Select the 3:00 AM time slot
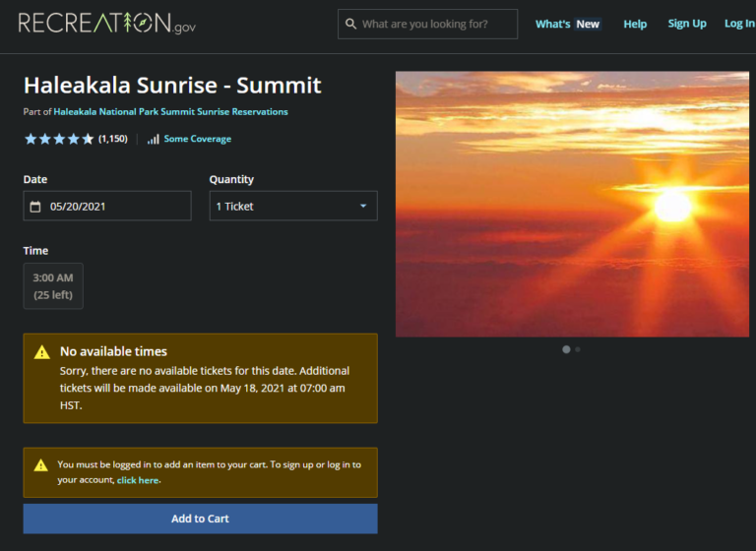The height and width of the screenshot is (551, 756). point(53,285)
